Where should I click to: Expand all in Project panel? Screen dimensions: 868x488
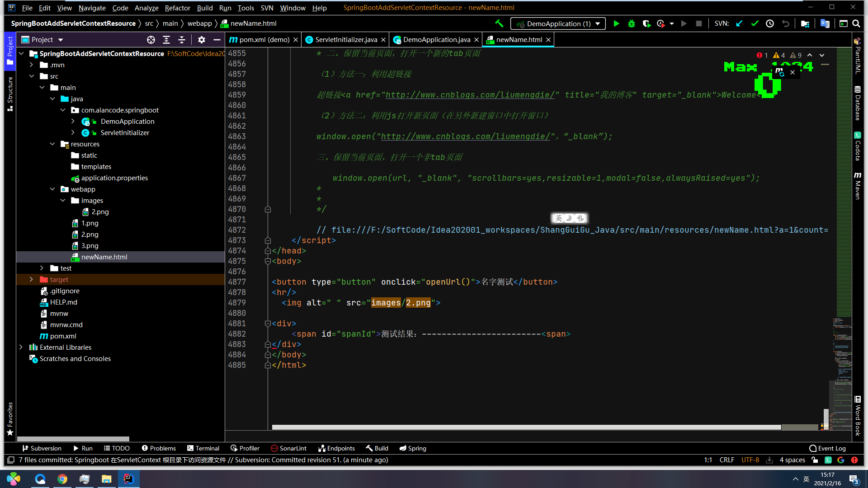coord(166,40)
